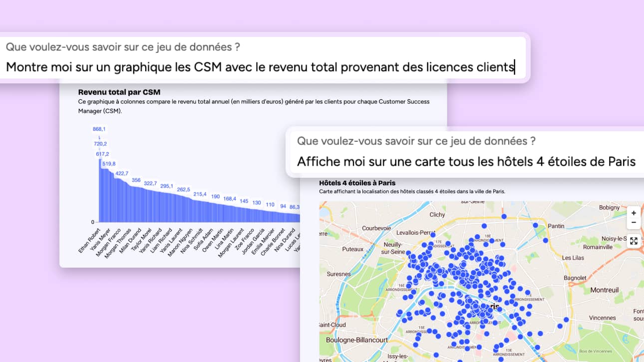
Task: Click the 215,4 chart value label
Action: point(200,194)
